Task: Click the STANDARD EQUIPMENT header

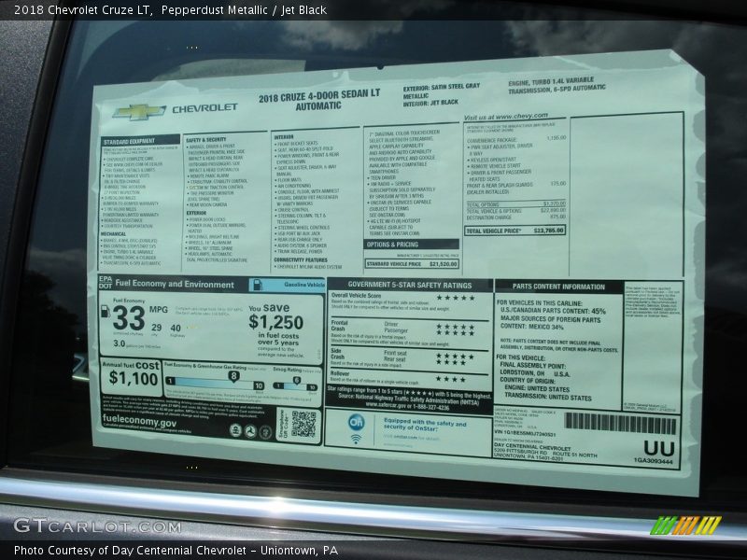Action: tap(140, 141)
